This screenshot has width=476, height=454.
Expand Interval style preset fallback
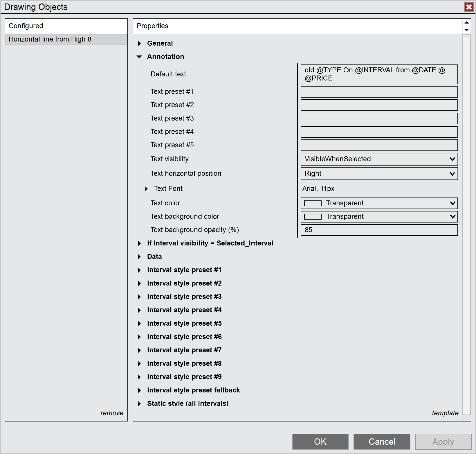tap(140, 390)
